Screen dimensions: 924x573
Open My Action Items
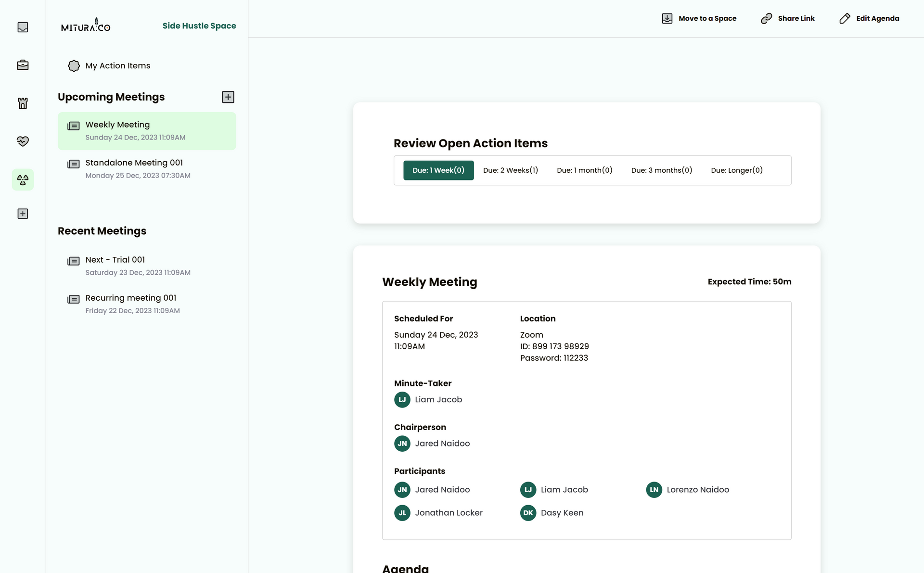point(117,66)
